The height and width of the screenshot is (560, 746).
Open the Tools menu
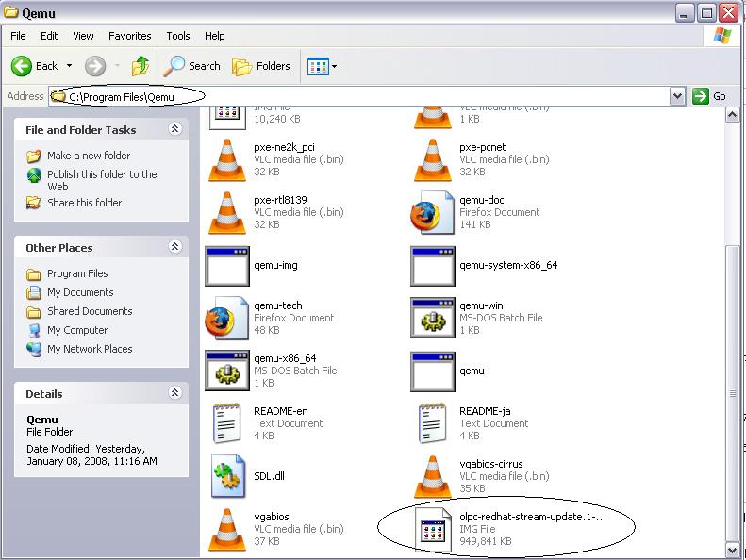(x=178, y=36)
